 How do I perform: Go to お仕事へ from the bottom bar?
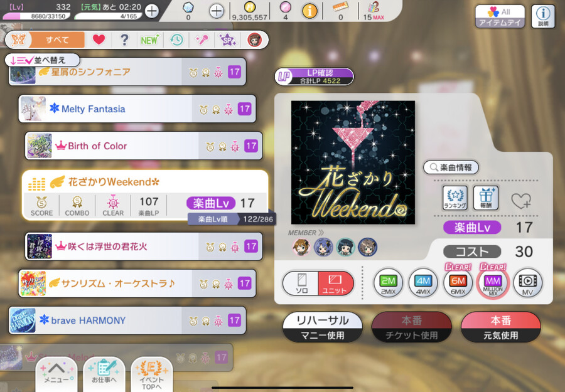click(x=104, y=373)
